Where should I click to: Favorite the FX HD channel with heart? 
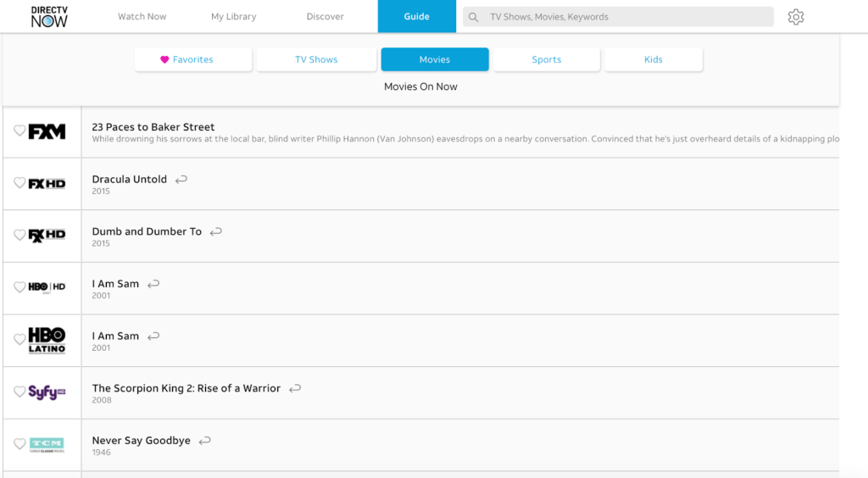19,182
